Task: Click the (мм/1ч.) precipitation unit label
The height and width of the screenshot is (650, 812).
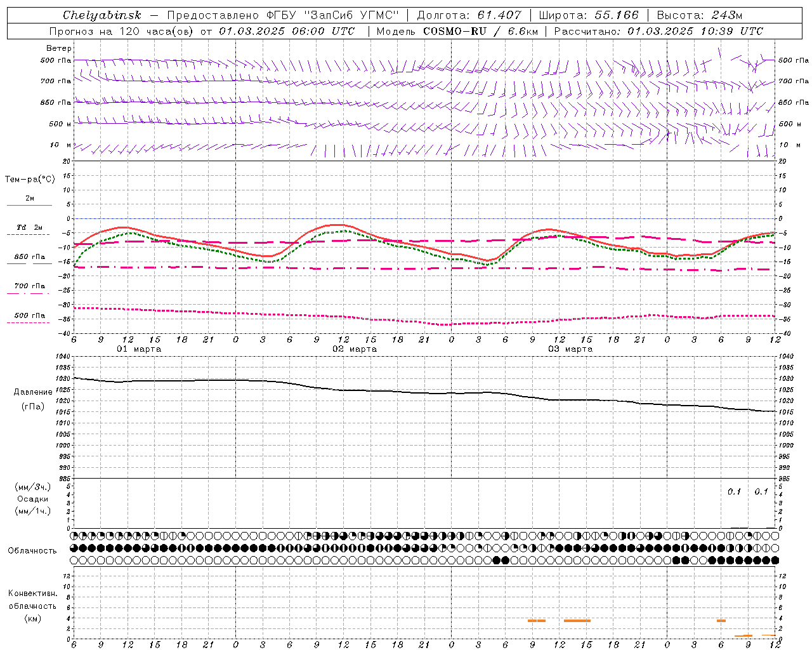Action: (33, 511)
